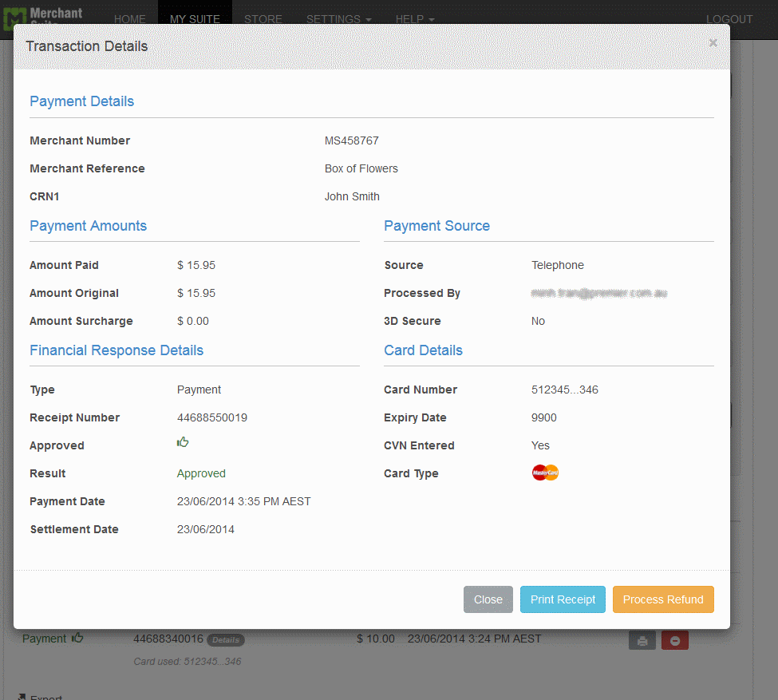Viewport: 778px width, 700px height.
Task: Click the Amount Paid value $ 15.95
Action: [196, 265]
